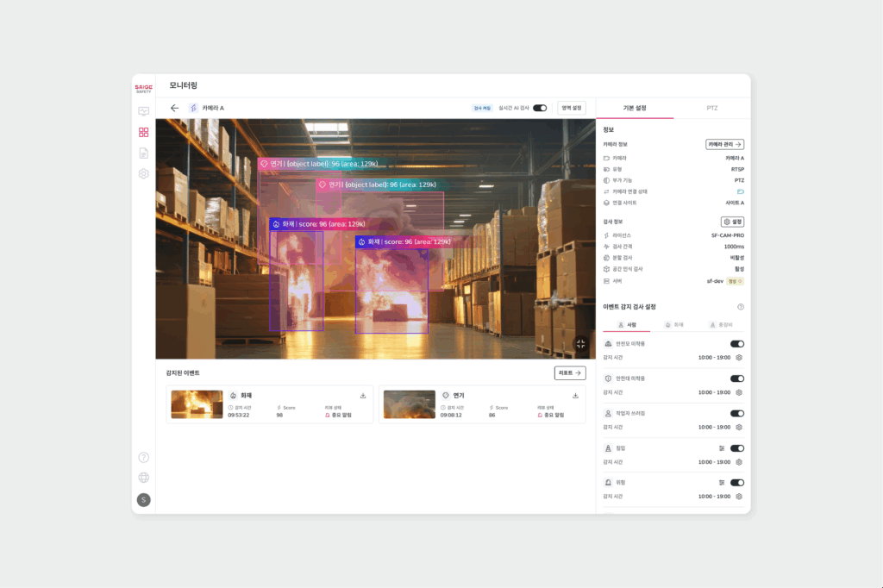Open the dashboard grid icon in sidebar
The width and height of the screenshot is (883, 588).
click(x=143, y=132)
